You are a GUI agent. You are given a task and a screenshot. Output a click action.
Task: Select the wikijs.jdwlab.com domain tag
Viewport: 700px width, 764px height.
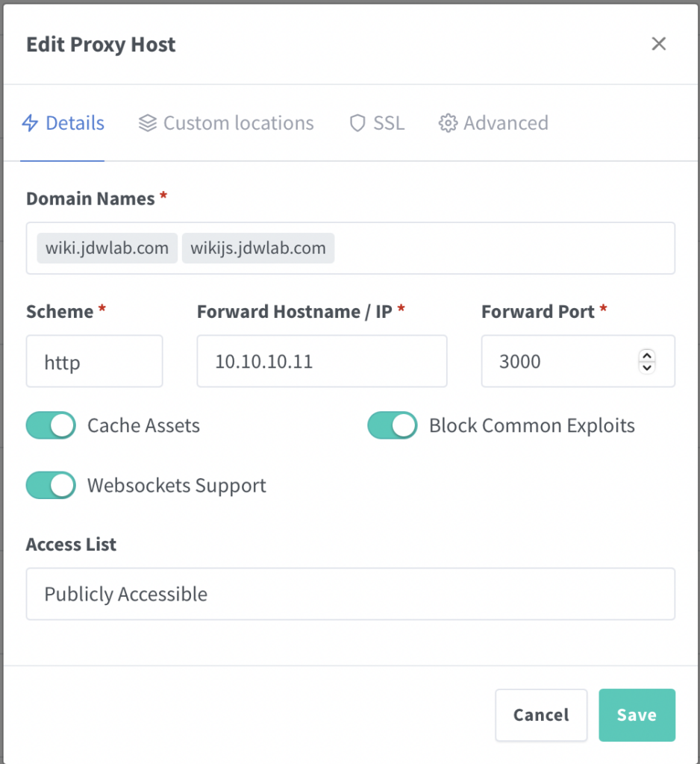[x=258, y=248]
